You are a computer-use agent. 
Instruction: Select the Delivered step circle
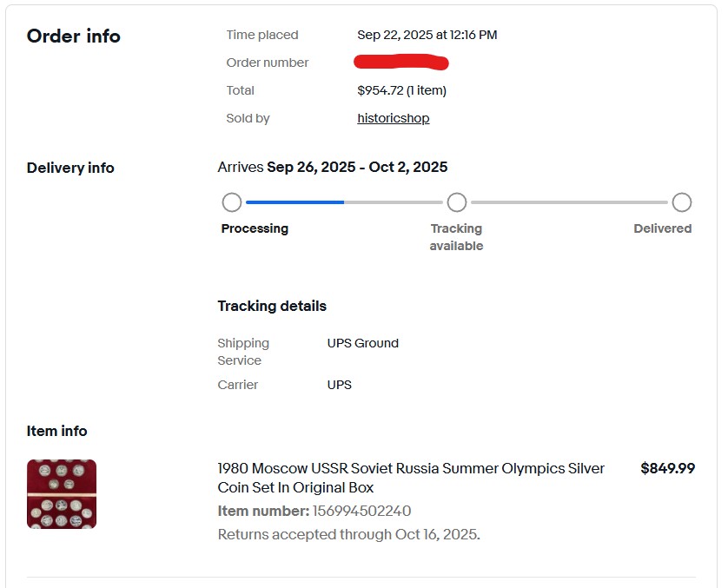[682, 202]
